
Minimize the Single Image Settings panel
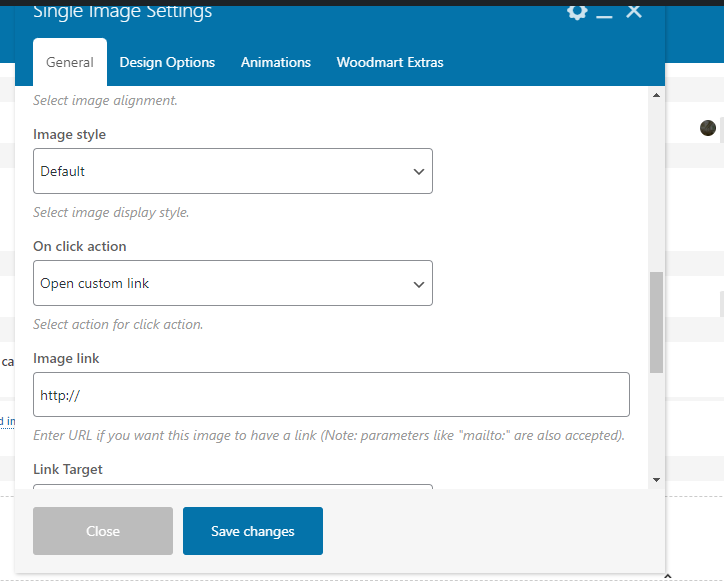604,12
